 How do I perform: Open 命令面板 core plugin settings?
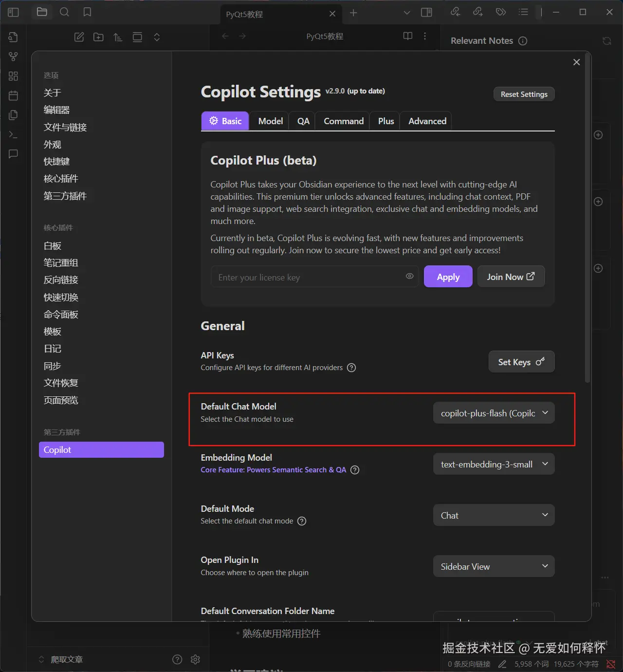tap(61, 314)
